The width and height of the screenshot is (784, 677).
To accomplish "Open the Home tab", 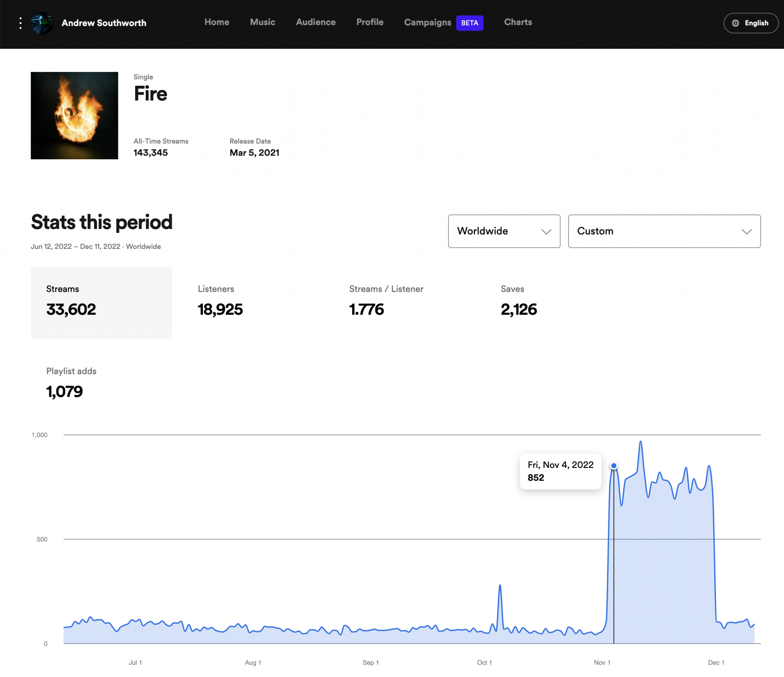I will point(217,22).
